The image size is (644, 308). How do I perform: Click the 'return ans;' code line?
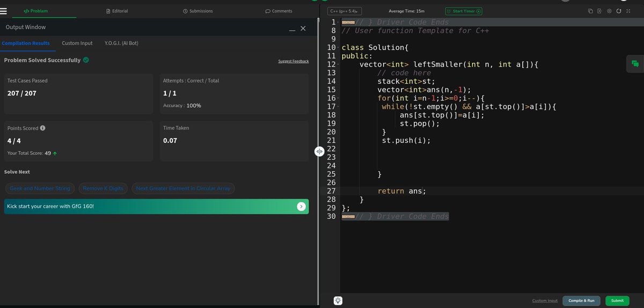click(x=401, y=191)
